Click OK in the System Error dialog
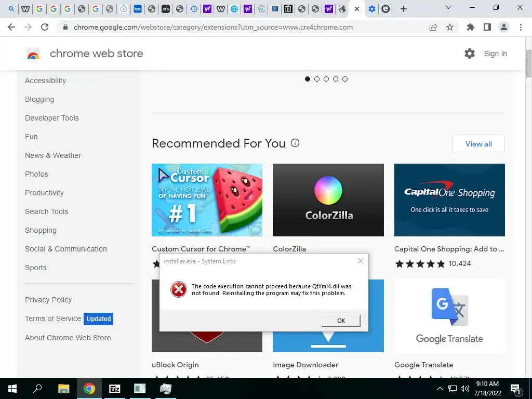The image size is (532, 399). (341, 321)
